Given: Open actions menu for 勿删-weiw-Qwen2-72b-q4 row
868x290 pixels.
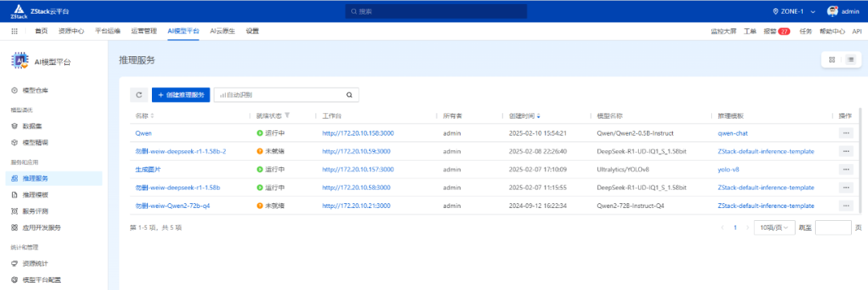Looking at the screenshot, I should coord(845,206).
